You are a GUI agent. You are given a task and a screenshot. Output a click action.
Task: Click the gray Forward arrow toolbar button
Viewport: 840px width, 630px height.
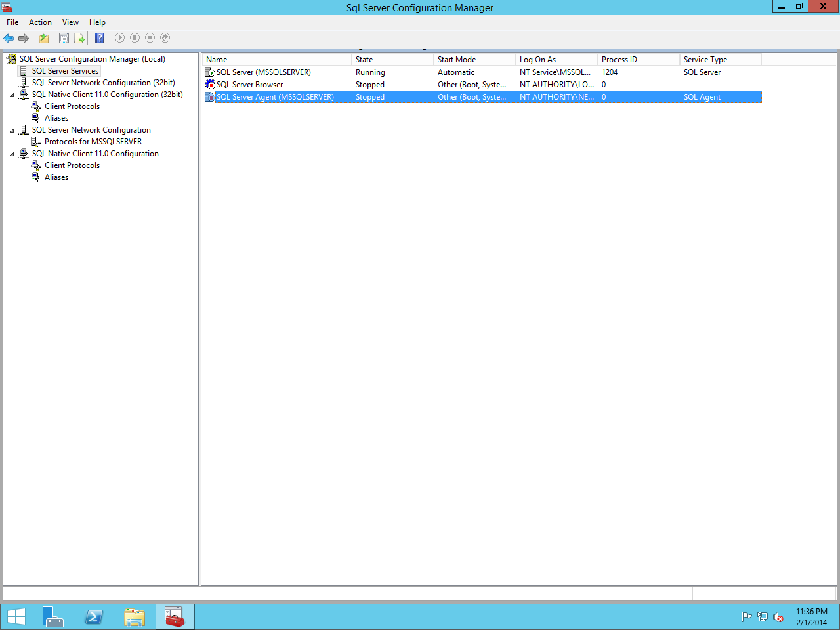pyautogui.click(x=24, y=38)
